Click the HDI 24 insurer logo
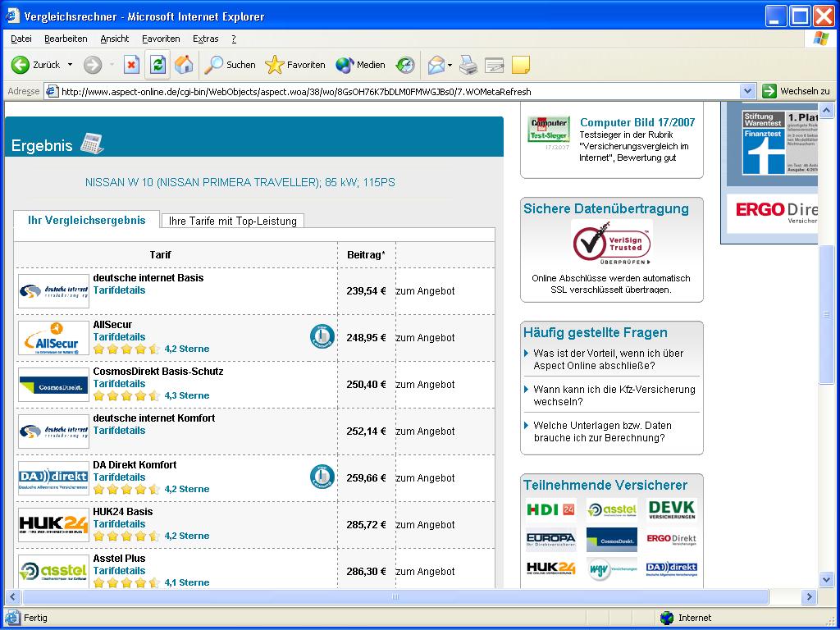Viewport: 840px width, 630px height. point(550,509)
